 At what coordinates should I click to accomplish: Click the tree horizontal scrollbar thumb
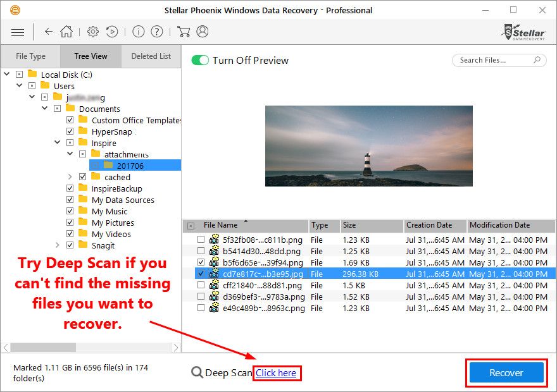[43, 347]
